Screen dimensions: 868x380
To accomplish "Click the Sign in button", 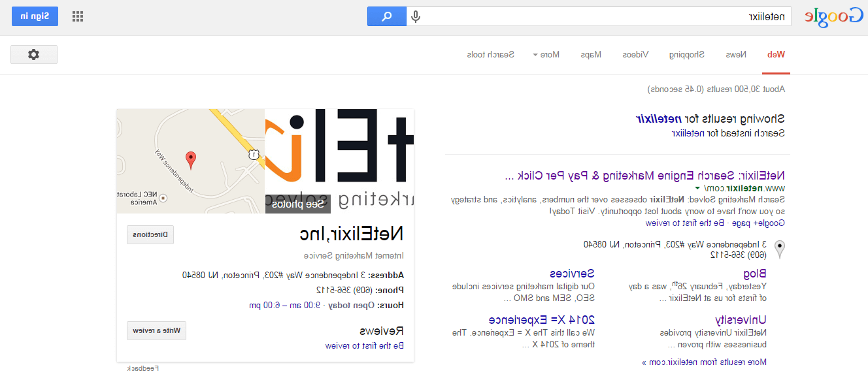I will [35, 16].
